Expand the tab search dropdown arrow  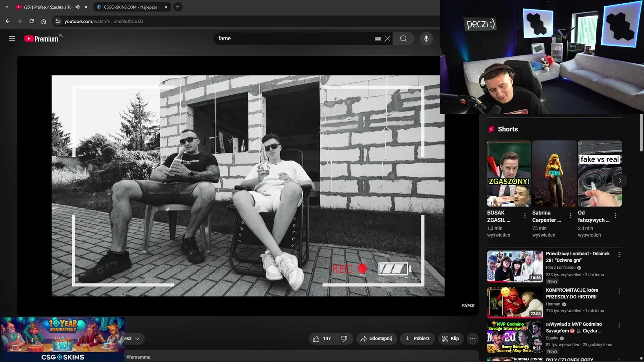point(7,7)
